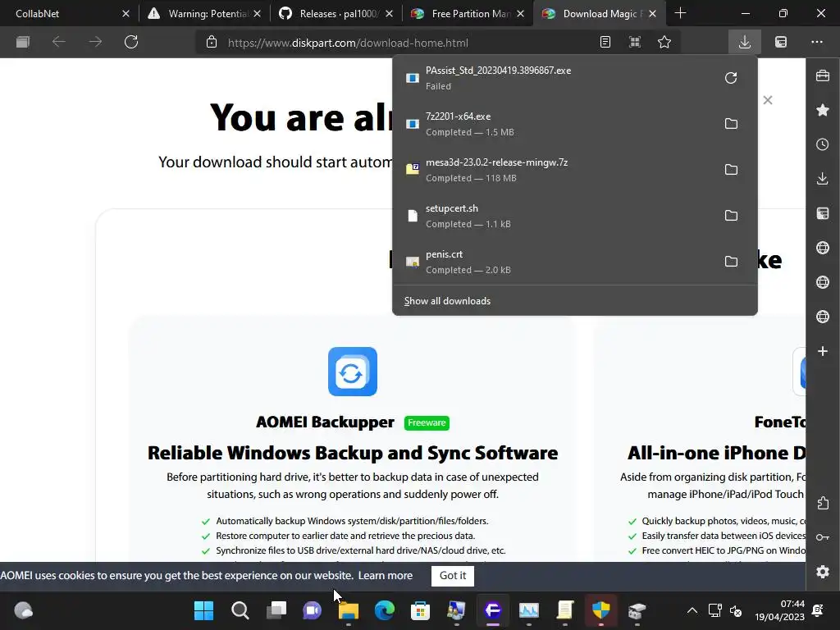Open the Collections toolbar button
The height and width of the screenshot is (630, 840).
pos(781,43)
